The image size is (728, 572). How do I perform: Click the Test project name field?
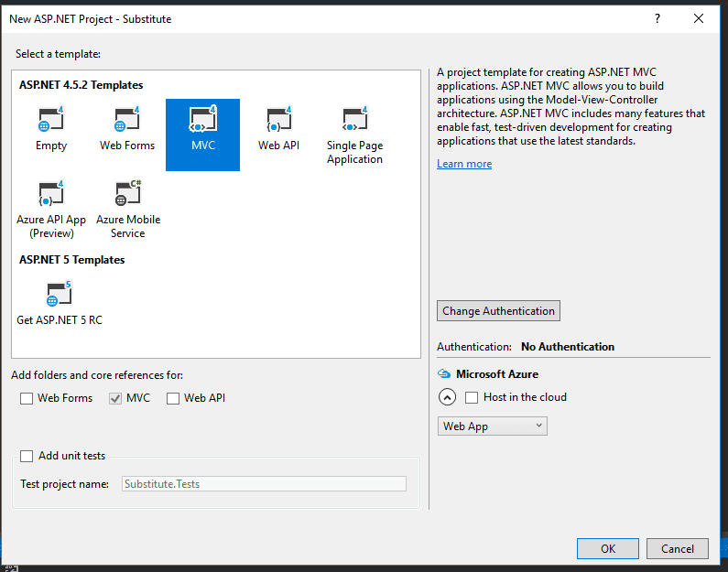tap(264, 484)
